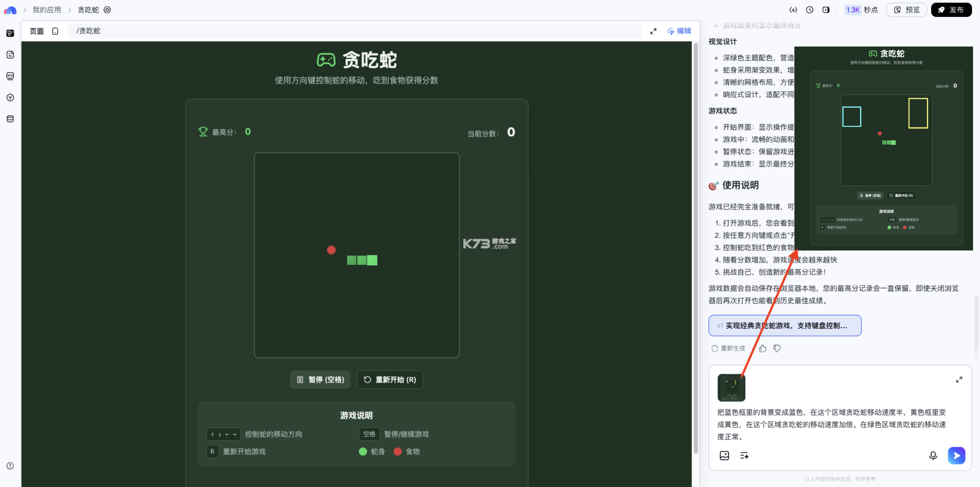The image size is (980, 487).
Task: Click the 发布 publish button
Action: [951, 10]
